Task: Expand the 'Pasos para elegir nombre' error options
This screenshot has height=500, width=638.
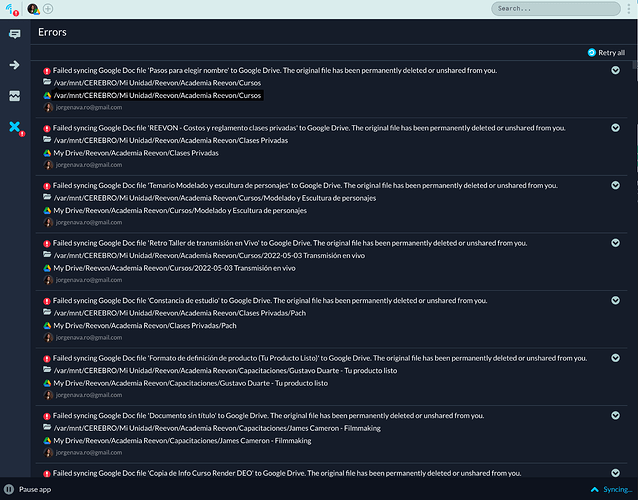Action: tap(615, 71)
